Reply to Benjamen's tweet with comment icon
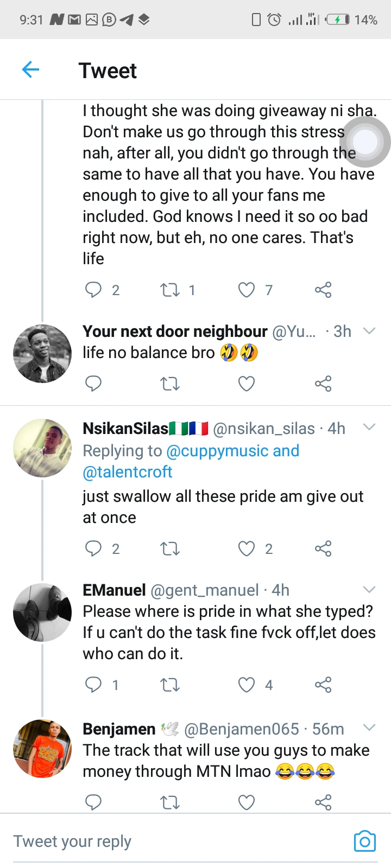The width and height of the screenshot is (391, 868). pos(93,802)
